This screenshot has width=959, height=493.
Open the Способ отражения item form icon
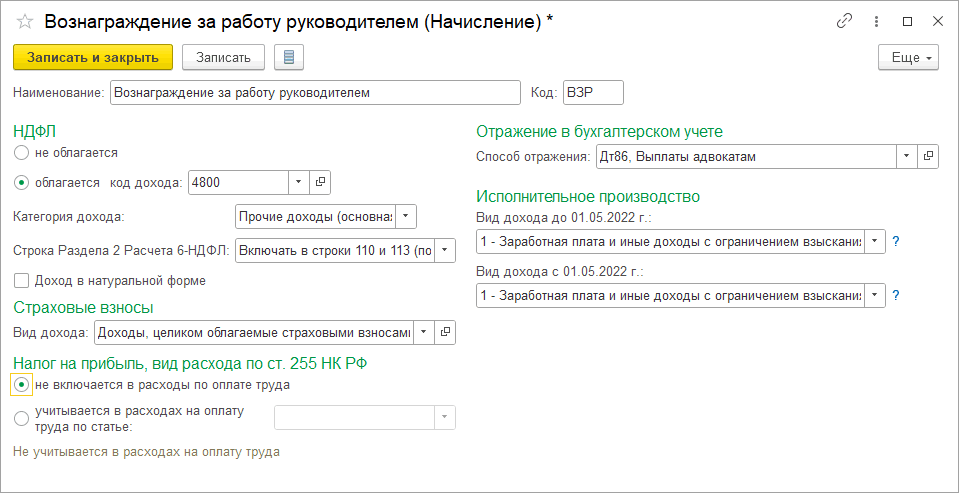pos(928,157)
